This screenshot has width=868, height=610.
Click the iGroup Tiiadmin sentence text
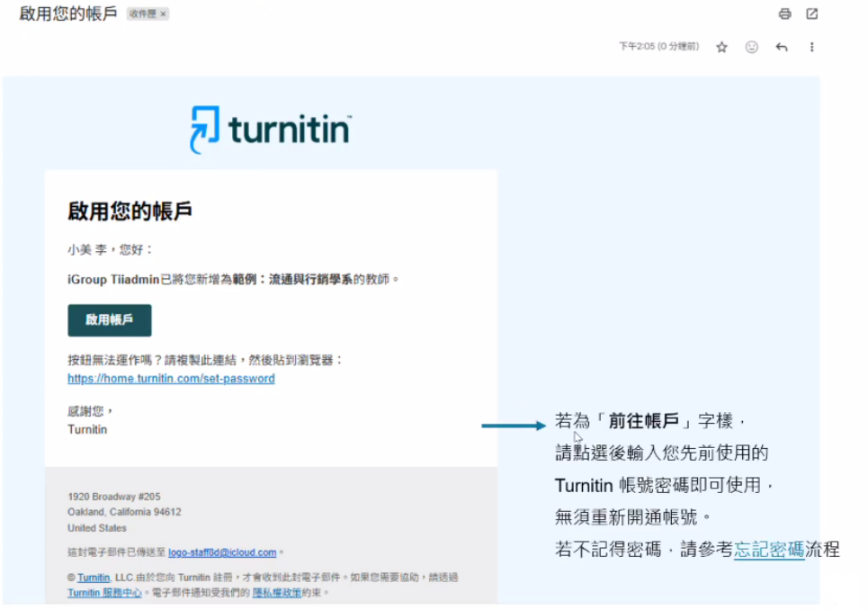(233, 280)
